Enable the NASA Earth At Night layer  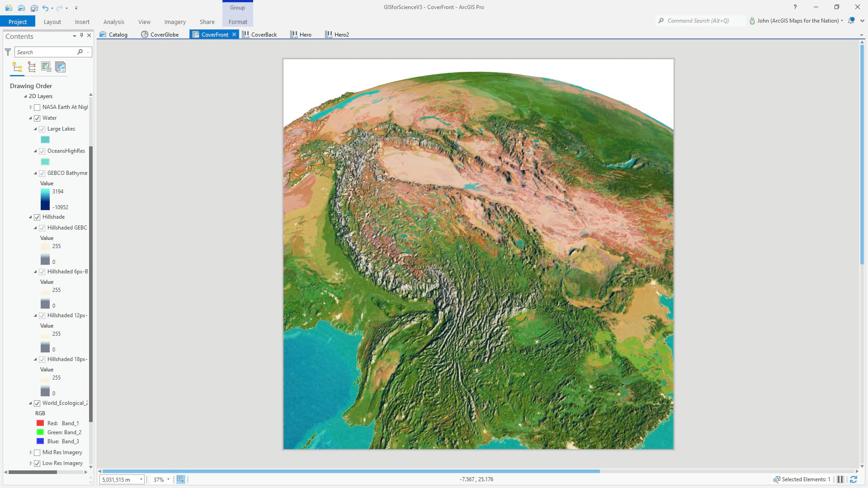click(37, 108)
